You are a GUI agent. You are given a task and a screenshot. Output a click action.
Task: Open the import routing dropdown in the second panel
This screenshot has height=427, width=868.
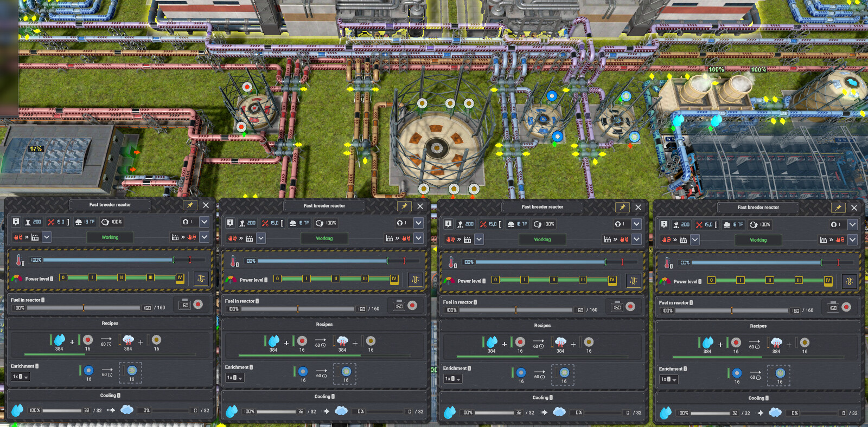pos(261,238)
